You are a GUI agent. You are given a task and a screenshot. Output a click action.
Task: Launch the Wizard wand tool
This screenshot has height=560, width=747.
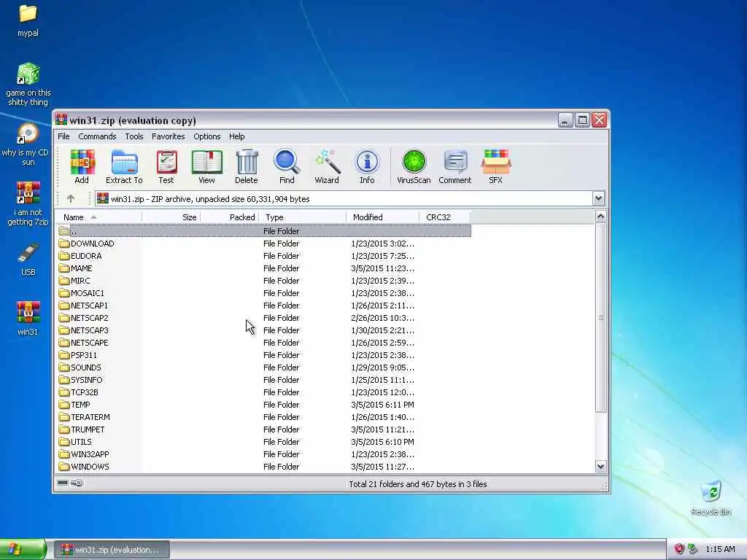pyautogui.click(x=327, y=166)
